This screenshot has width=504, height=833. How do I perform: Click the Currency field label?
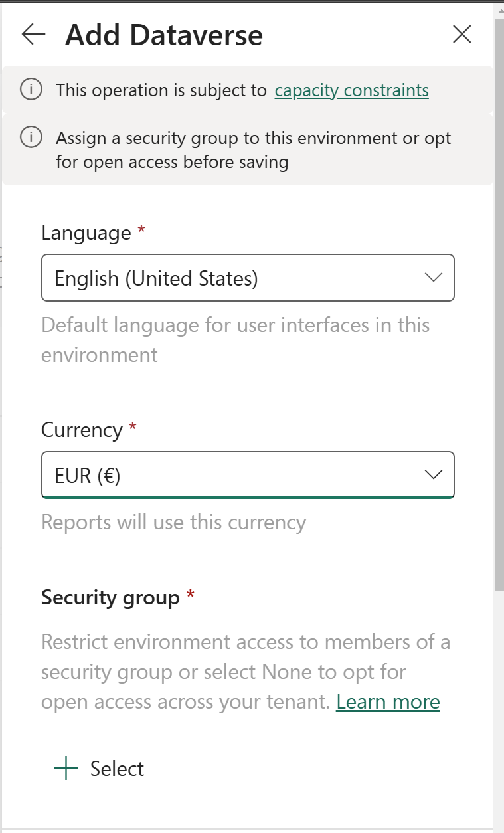[82, 430]
